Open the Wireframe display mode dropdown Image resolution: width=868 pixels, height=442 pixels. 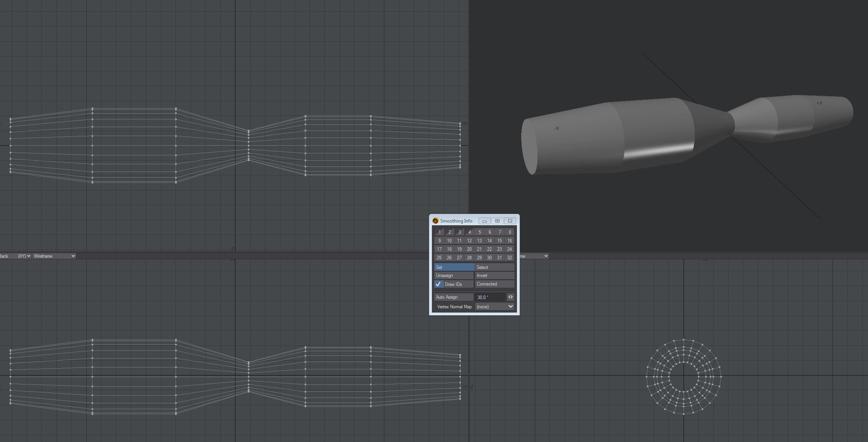[x=54, y=256]
